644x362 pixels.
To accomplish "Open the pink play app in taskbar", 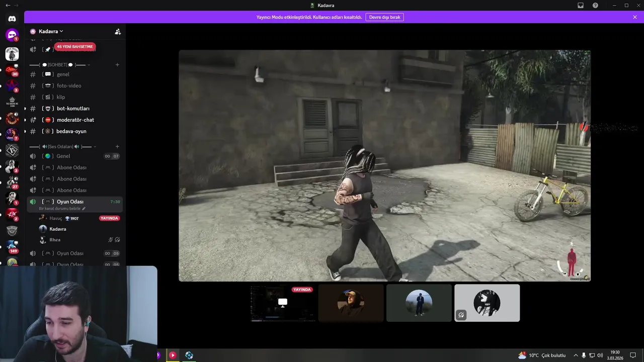I will click(x=173, y=355).
